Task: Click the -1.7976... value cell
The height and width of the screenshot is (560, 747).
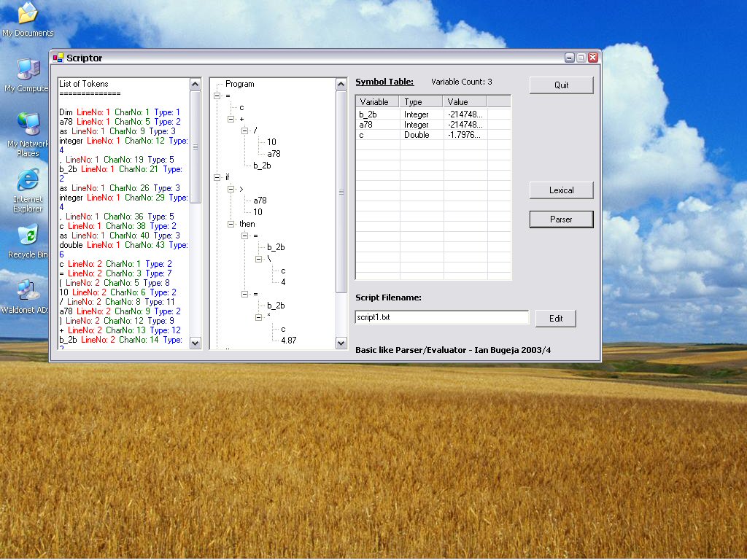Action: coord(465,135)
